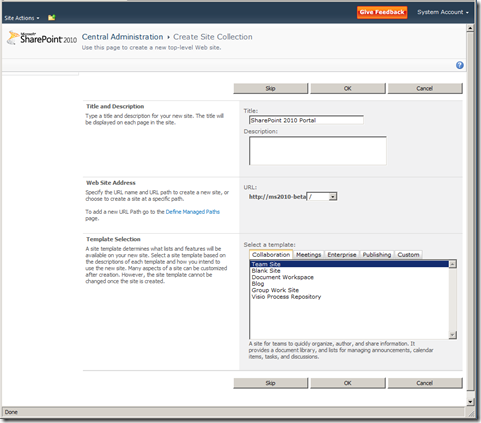The width and height of the screenshot is (481, 423).
Task: Click the navigate up folder icon
Action: pos(51,17)
